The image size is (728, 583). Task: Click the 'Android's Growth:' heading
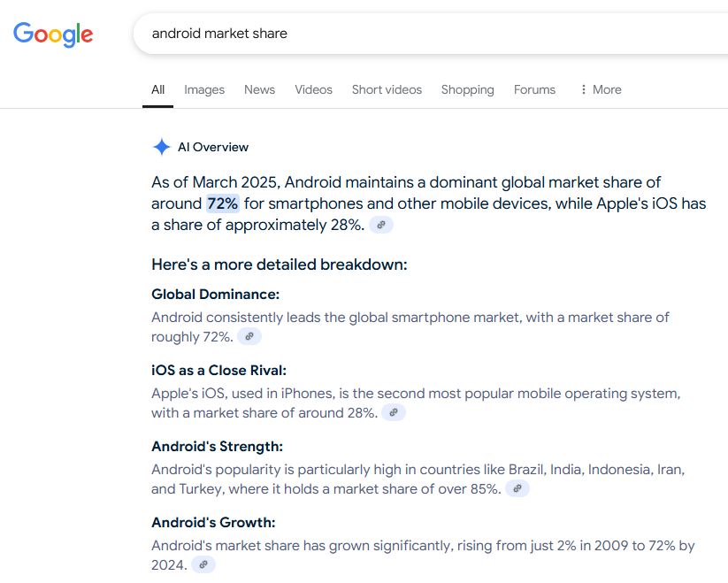coord(213,523)
